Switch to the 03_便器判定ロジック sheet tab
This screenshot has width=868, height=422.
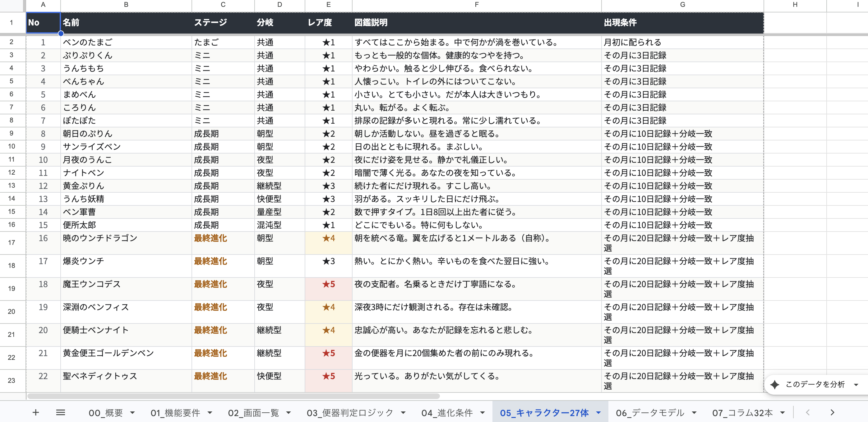tap(350, 413)
